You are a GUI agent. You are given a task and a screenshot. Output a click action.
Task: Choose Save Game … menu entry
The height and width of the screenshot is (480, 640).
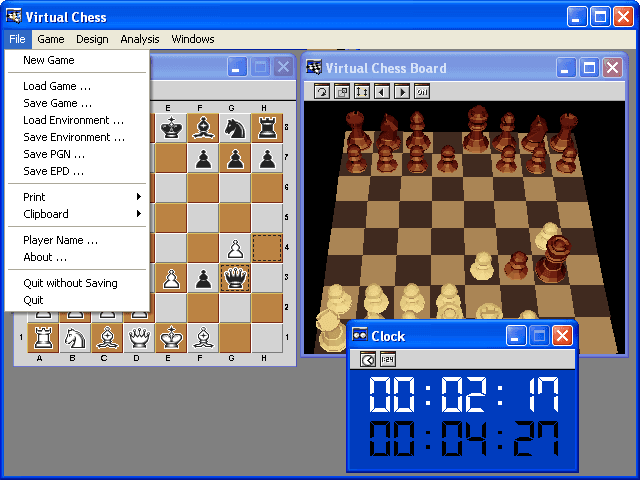pyautogui.click(x=77, y=103)
